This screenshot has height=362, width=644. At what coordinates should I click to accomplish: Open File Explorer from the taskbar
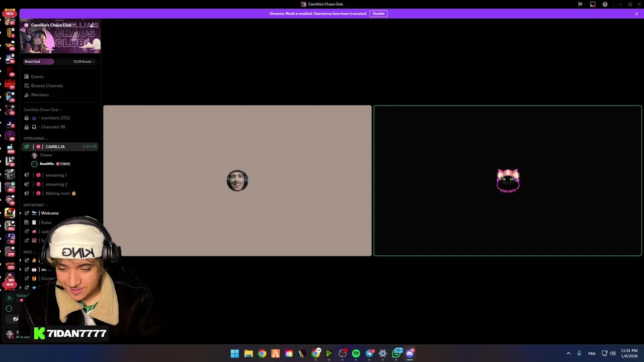249,353
